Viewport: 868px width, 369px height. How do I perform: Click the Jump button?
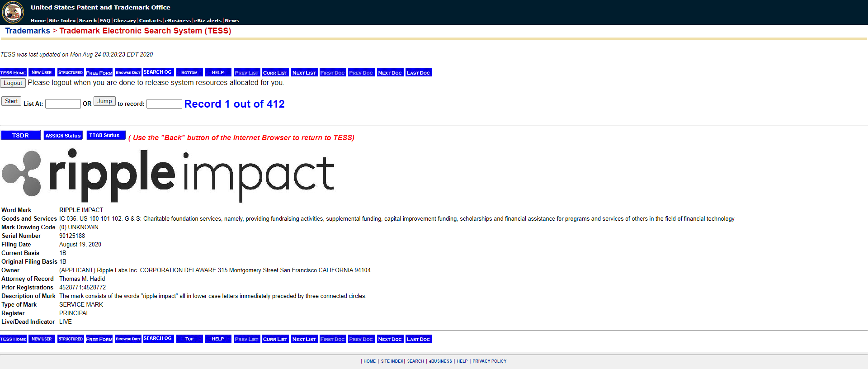click(x=104, y=101)
